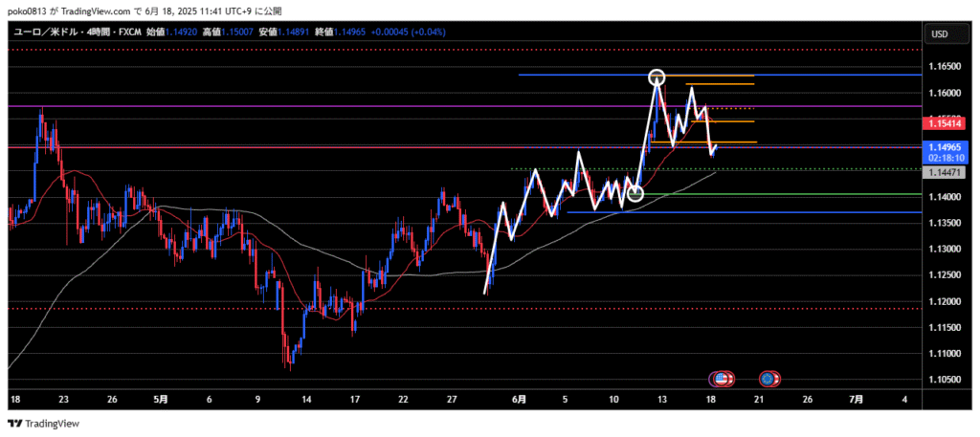Click the white circle marker at the swing high
The image size is (980, 437).
coord(657,76)
